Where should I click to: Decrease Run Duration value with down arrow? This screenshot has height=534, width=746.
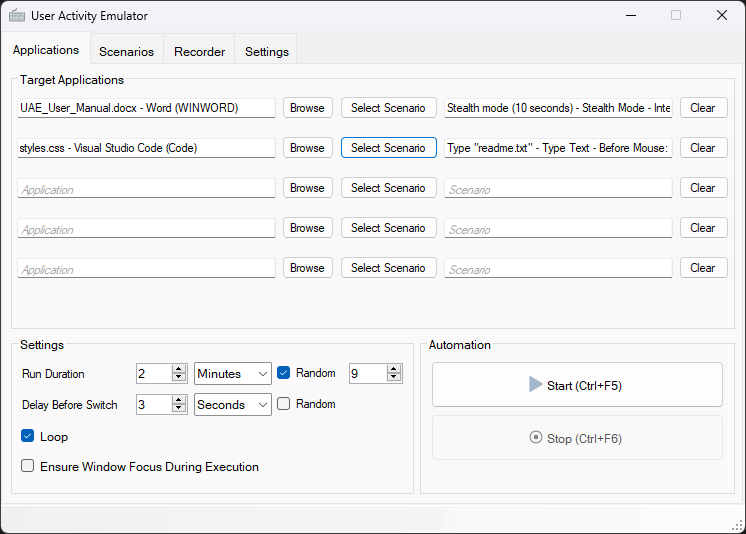tap(179, 378)
